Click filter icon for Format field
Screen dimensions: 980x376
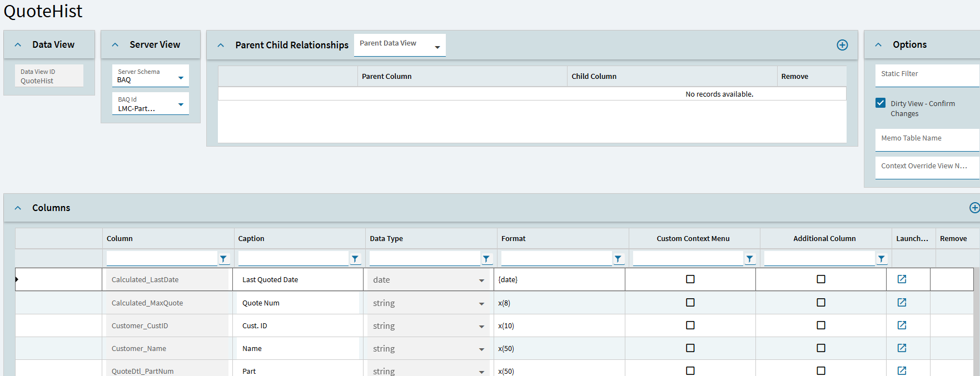(618, 259)
